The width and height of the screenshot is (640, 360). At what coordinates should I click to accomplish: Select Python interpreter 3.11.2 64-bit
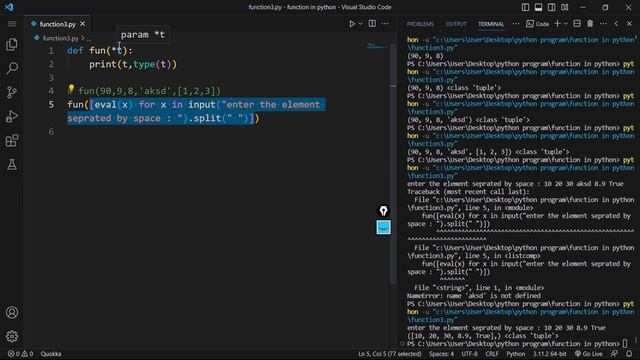pyautogui.click(x=549, y=354)
